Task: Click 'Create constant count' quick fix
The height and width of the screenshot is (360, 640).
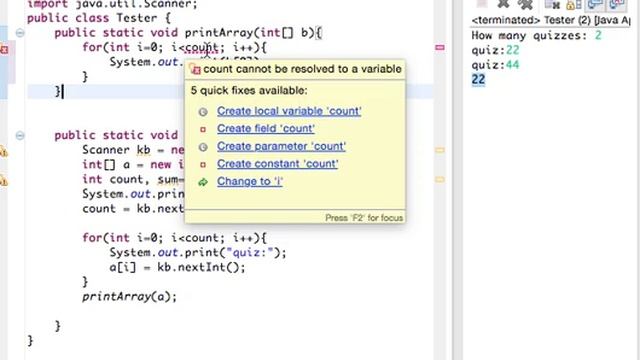Action: [278, 164]
